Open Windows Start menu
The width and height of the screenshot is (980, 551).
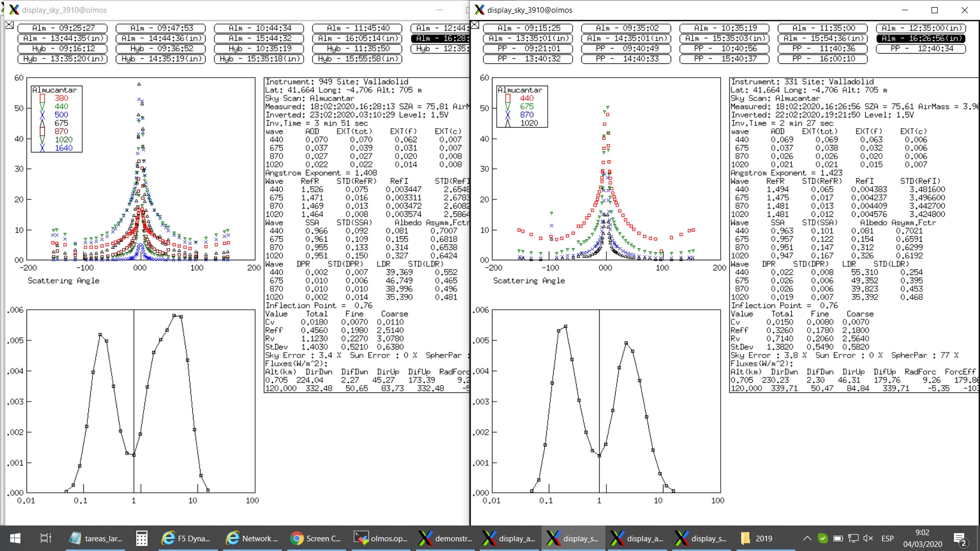pos(15,538)
